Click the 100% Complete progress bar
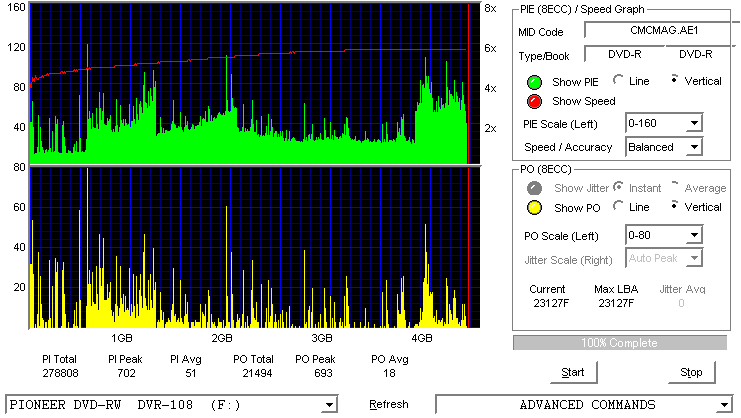741x418 pixels. point(620,343)
